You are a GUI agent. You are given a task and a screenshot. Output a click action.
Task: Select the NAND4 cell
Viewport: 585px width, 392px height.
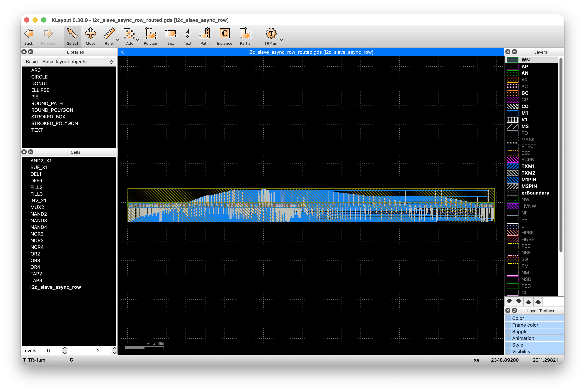point(39,227)
